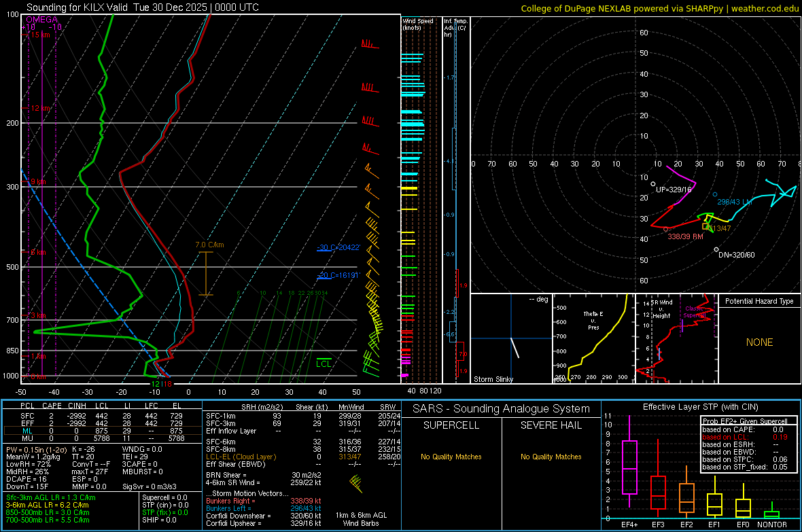802x532 pixels.
Task: Click the orange 313/47 hodograph label
Action: [720, 228]
